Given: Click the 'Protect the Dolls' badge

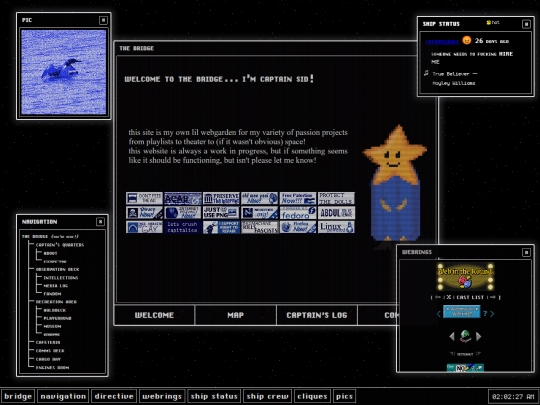Looking at the screenshot, I should [336, 198].
